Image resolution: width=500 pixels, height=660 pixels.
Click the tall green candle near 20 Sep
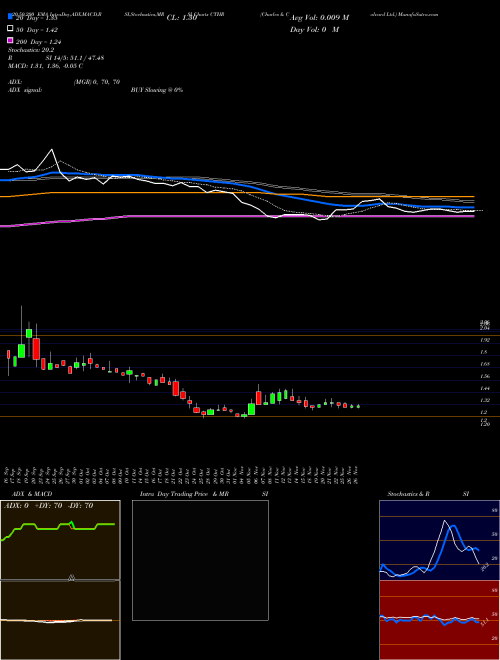(x=29, y=333)
